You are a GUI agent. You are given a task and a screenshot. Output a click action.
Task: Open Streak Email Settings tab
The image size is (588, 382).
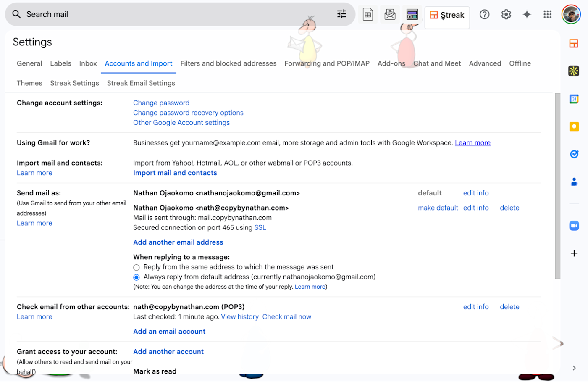point(141,83)
